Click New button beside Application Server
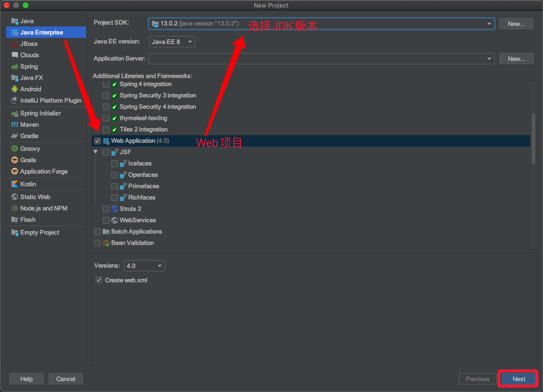This screenshot has height=392, width=543. click(516, 59)
